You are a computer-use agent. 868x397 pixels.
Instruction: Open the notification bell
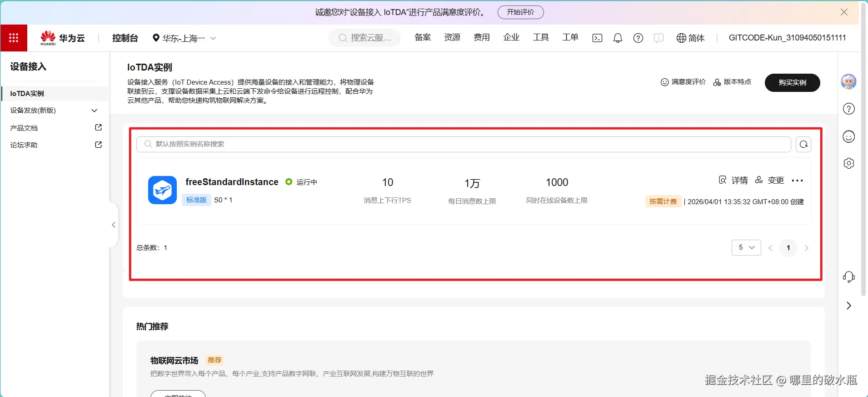click(x=618, y=38)
